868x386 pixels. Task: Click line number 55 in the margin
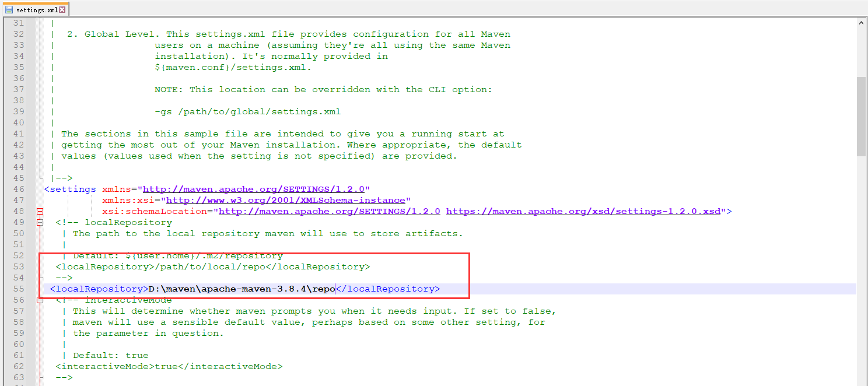(19, 289)
